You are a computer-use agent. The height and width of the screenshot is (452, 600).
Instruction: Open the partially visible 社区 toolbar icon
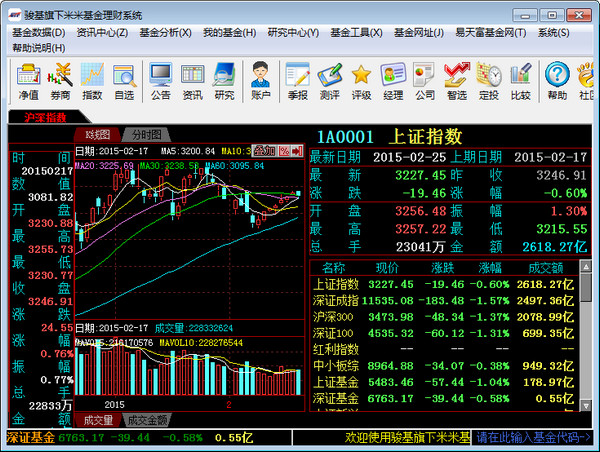pos(585,82)
